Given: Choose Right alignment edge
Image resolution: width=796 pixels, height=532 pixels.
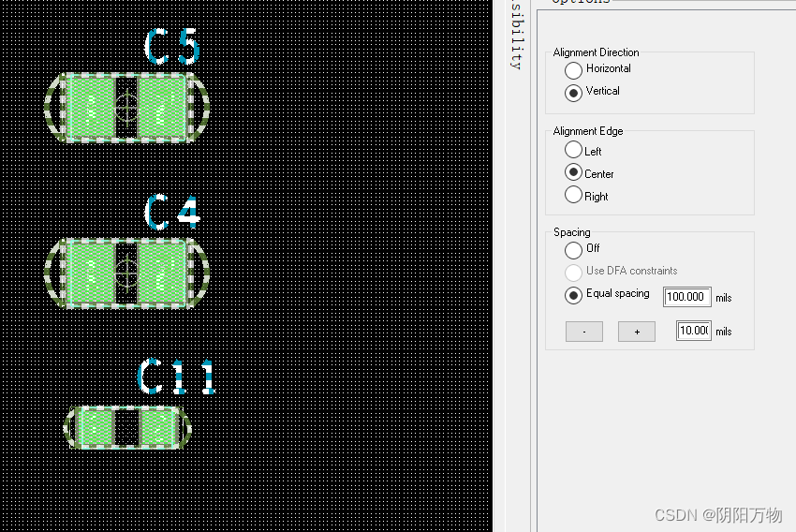Looking at the screenshot, I should (573, 195).
